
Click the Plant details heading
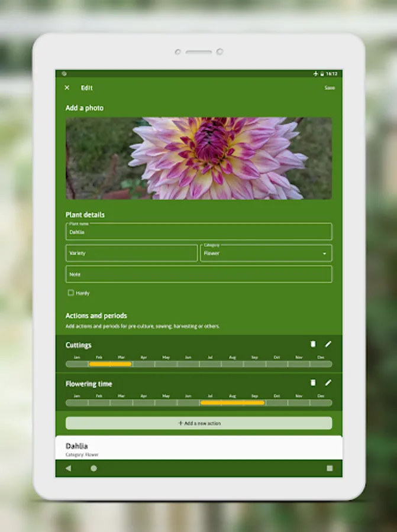coord(85,215)
